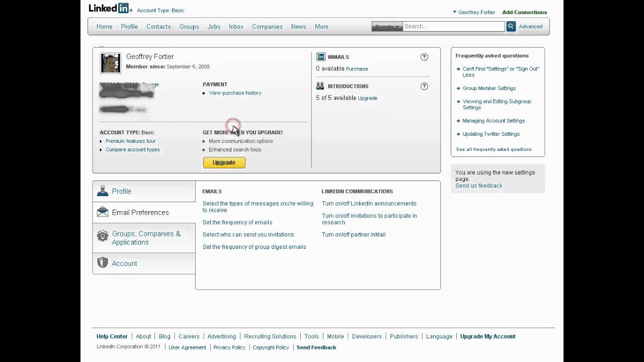Open the Jobs menu
The height and width of the screenshot is (362, 644).
point(214,27)
